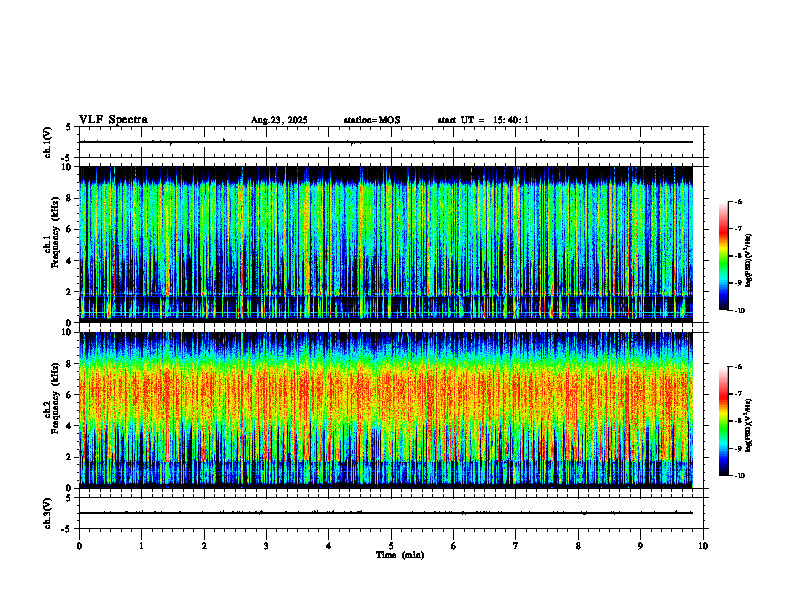Click inside the ch.1 spectrogram panel
Viewport: 792px width, 612px height.
386,244
